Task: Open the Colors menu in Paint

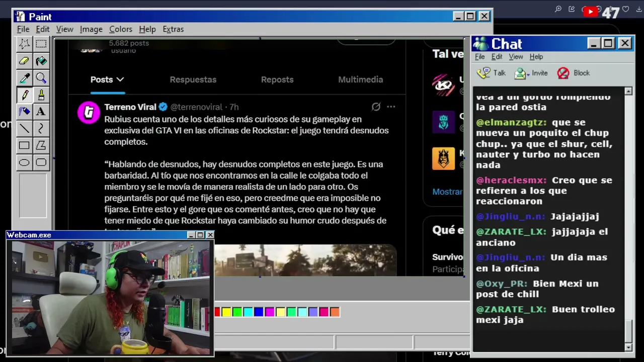Action: click(121, 29)
